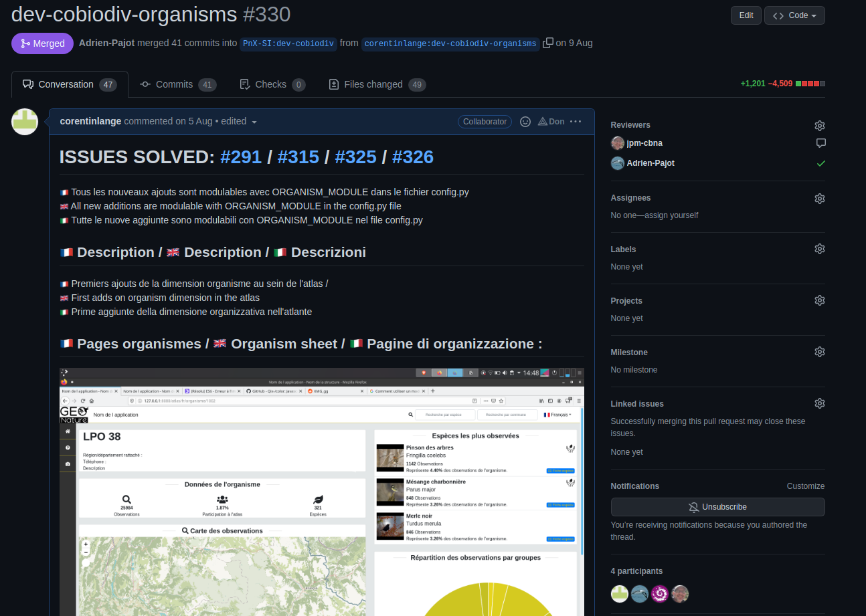The width and height of the screenshot is (866, 616).
Task: Open corentinlange author link in comment header
Action: click(x=90, y=121)
